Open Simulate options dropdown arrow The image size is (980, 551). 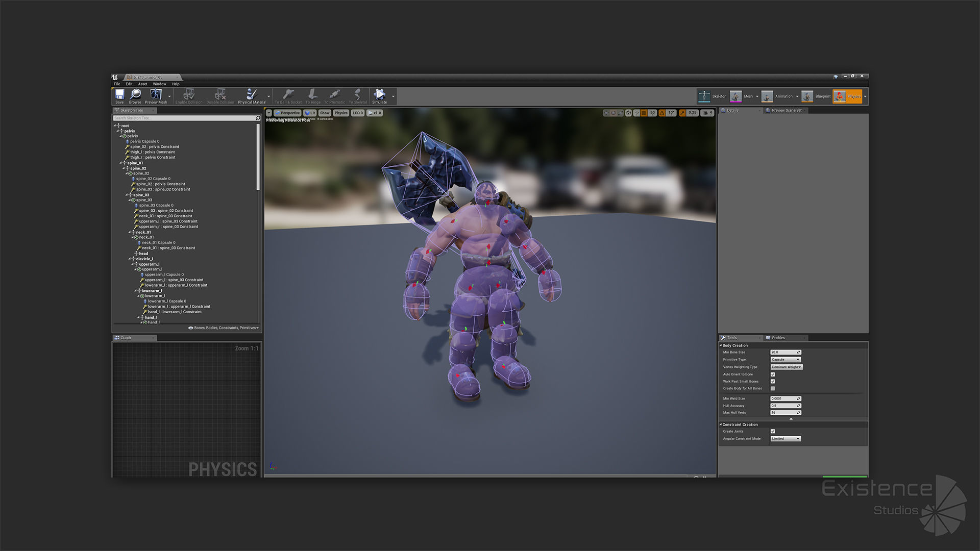point(393,96)
